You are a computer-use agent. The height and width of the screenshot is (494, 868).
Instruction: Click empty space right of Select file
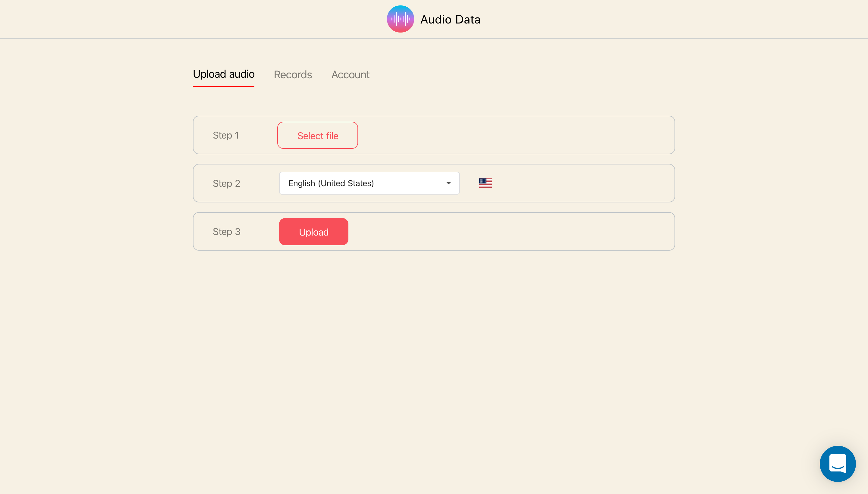click(509, 135)
